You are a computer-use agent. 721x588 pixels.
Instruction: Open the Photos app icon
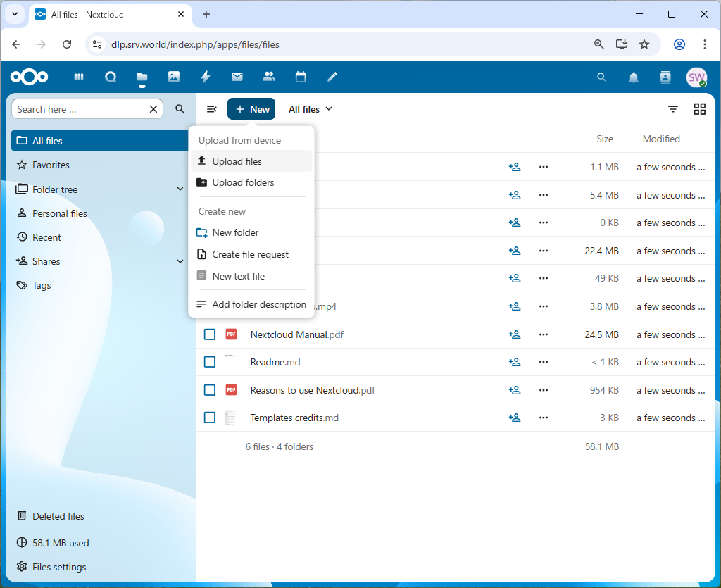pos(174,77)
